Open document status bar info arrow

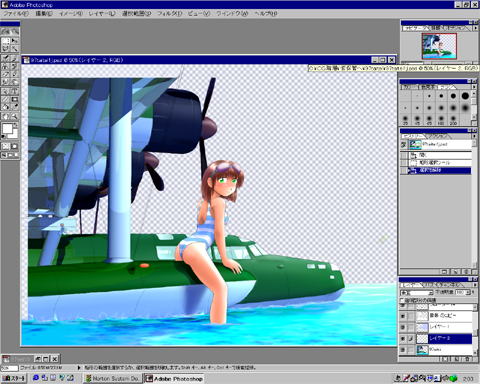tap(79, 368)
